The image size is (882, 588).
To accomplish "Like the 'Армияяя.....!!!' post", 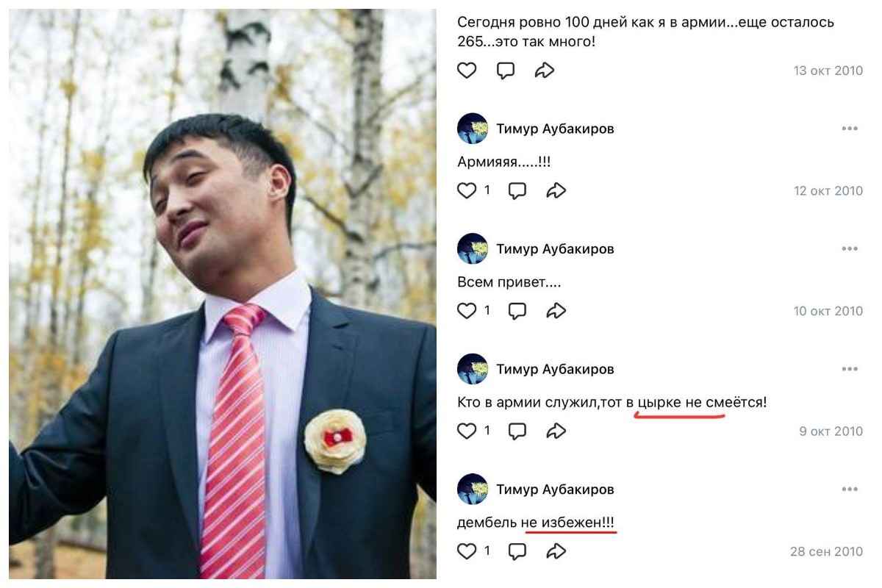I will coord(467,191).
